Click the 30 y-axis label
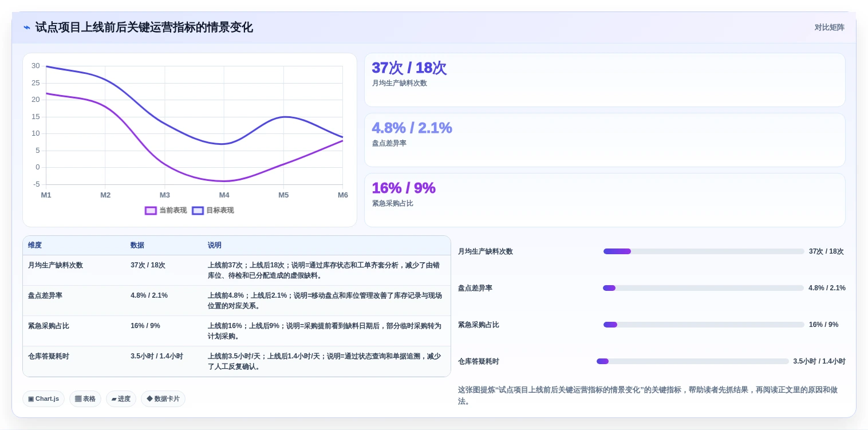Image resolution: width=868 pixels, height=430 pixels. [35, 66]
